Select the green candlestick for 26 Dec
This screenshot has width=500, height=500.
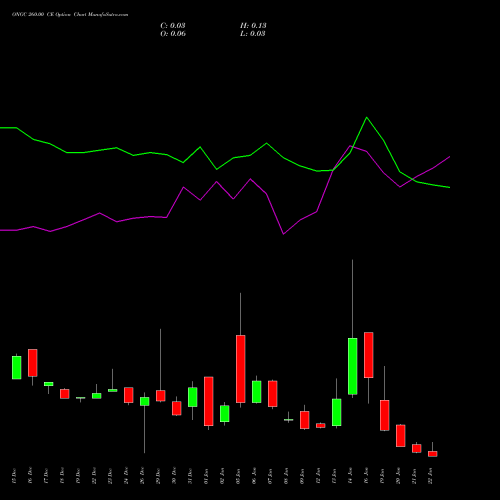pyautogui.click(x=145, y=401)
